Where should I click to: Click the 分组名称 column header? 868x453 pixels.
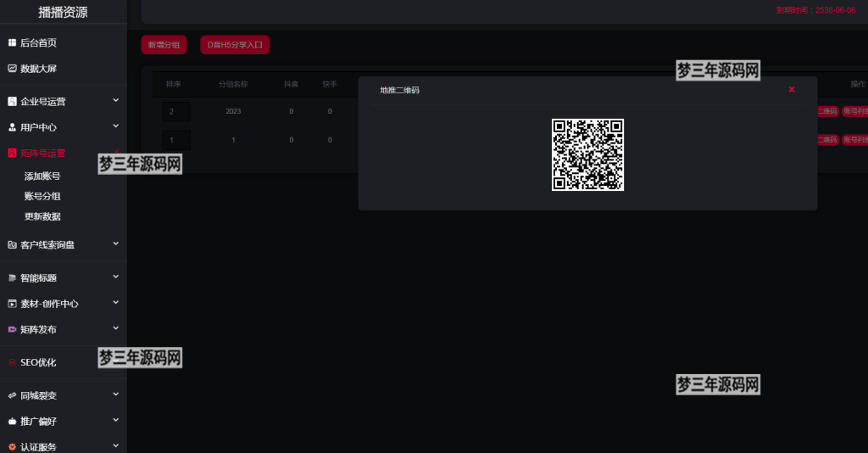pos(233,84)
